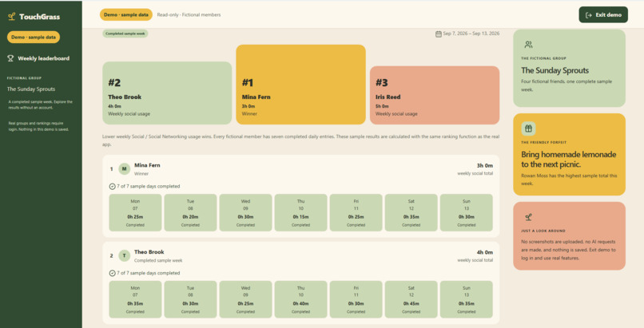Click Mina Fern's Sat 12 day tile
The width and height of the screenshot is (644, 328).
[411, 213]
